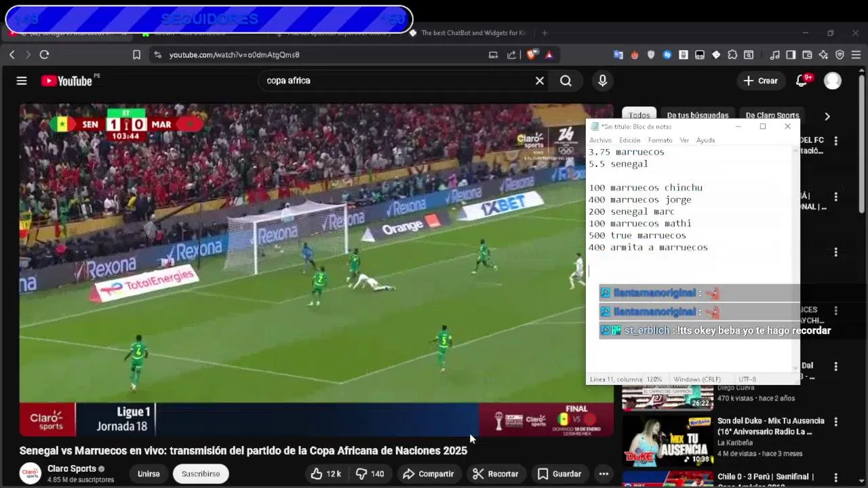
Task: Open the Claro Sports channel name link
Action: 72,468
